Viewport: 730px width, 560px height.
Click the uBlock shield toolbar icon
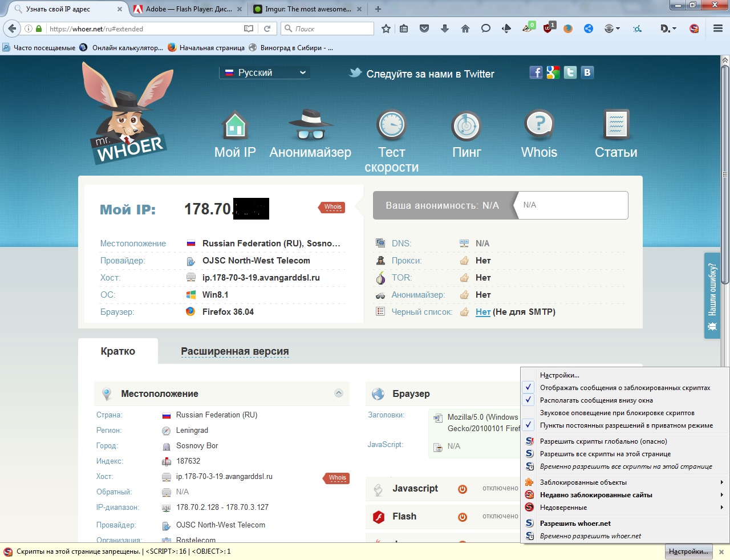549,28
